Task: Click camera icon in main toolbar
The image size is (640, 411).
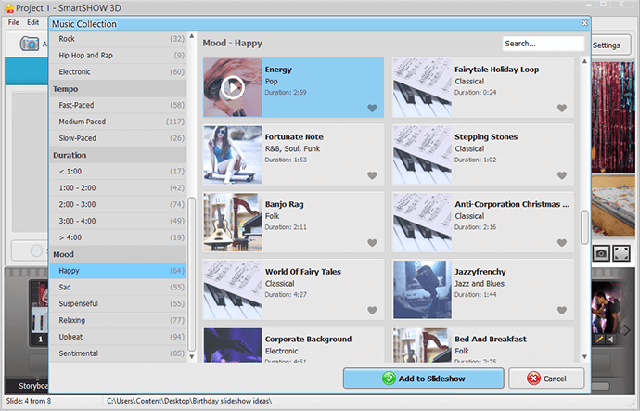Action: [x=29, y=43]
